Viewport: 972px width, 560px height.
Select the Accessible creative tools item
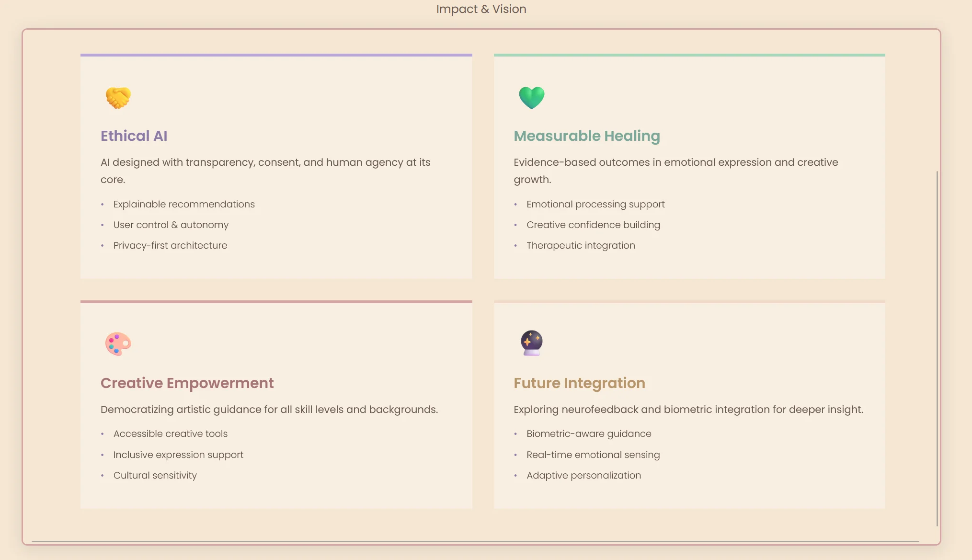click(170, 434)
